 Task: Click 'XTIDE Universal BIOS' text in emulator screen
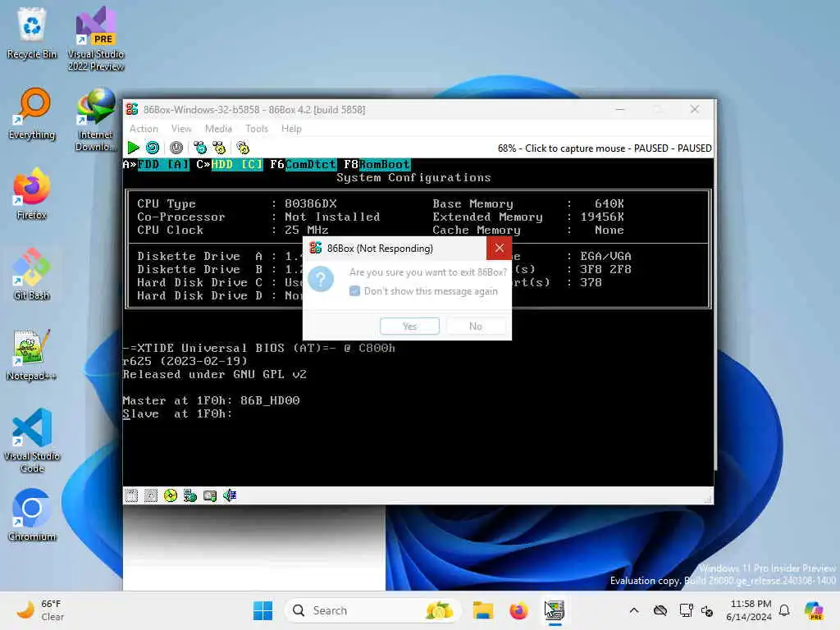pyautogui.click(x=211, y=348)
